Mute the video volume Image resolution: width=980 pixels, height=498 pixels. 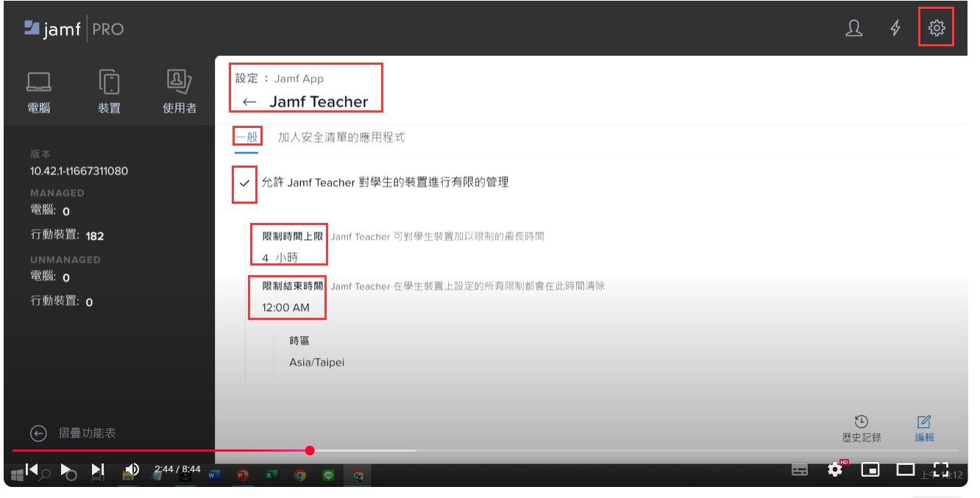pyautogui.click(x=132, y=469)
